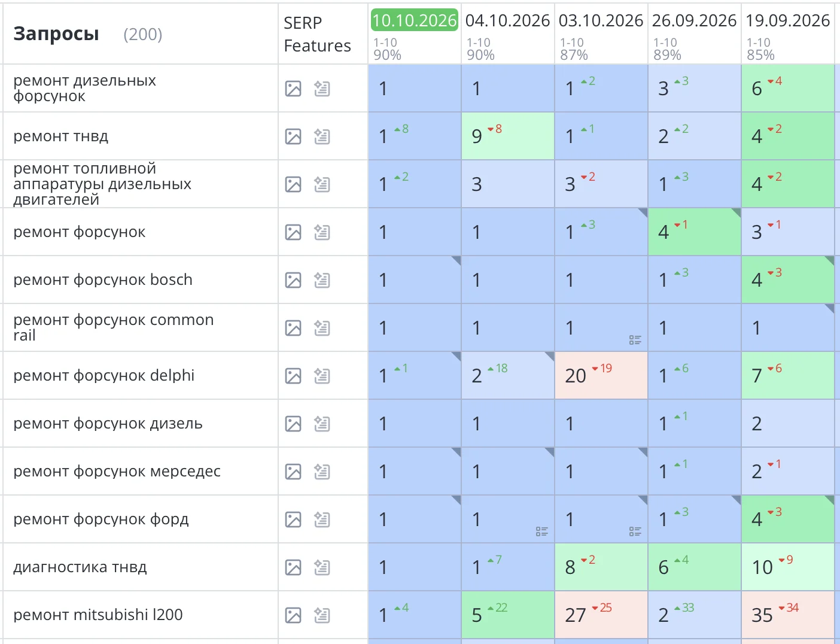Select query ремонт форсунок форд
Image resolution: width=840 pixels, height=644 pixels.
pyautogui.click(x=101, y=520)
